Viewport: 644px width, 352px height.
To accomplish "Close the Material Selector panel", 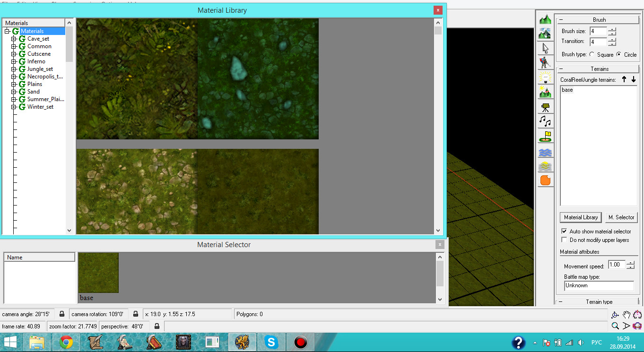I will coord(440,245).
